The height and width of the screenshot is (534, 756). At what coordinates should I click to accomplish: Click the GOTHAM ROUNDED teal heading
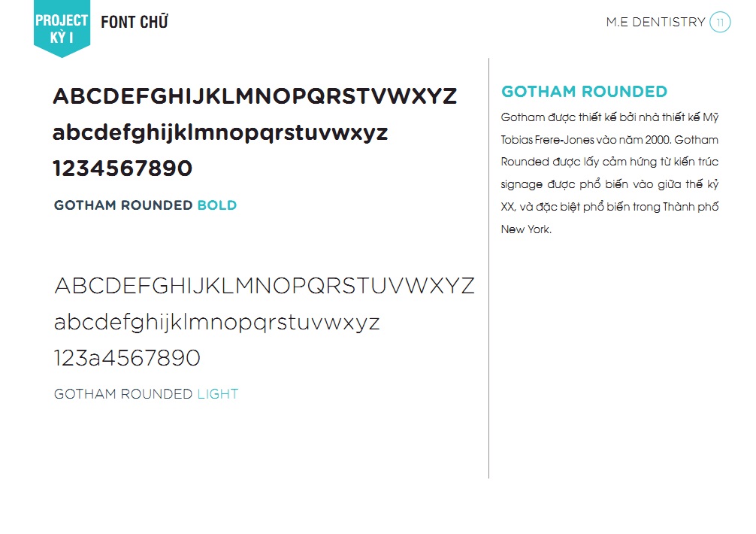point(584,92)
